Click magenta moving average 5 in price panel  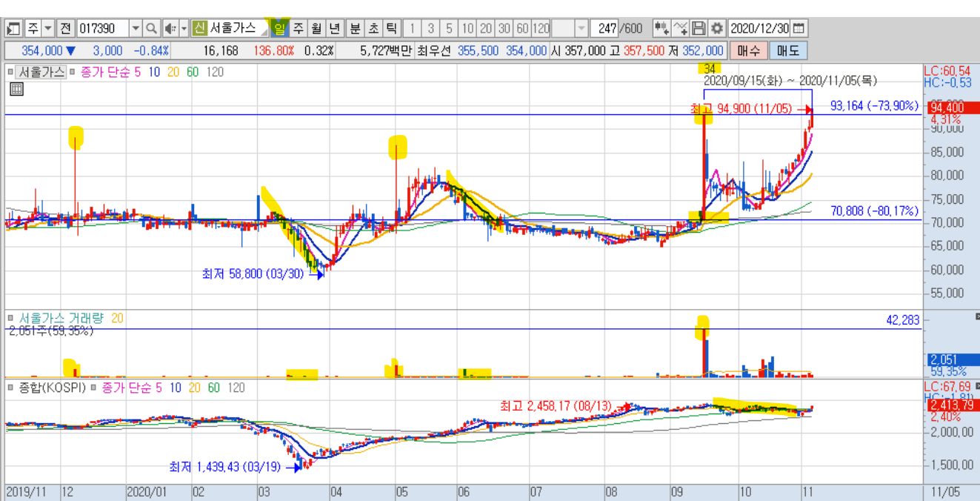coord(138,72)
